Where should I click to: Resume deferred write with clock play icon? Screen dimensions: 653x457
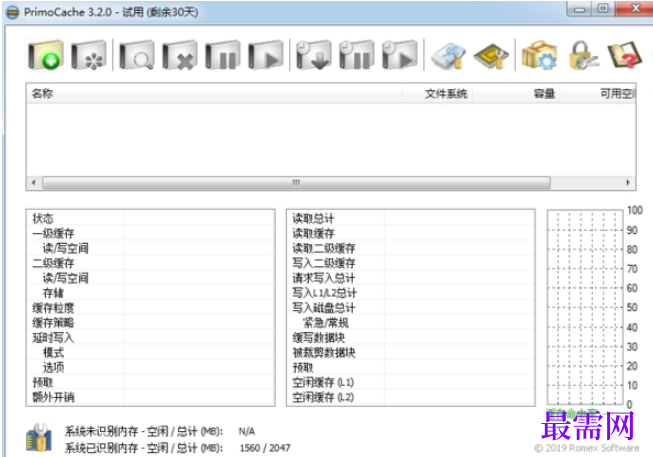pos(400,55)
